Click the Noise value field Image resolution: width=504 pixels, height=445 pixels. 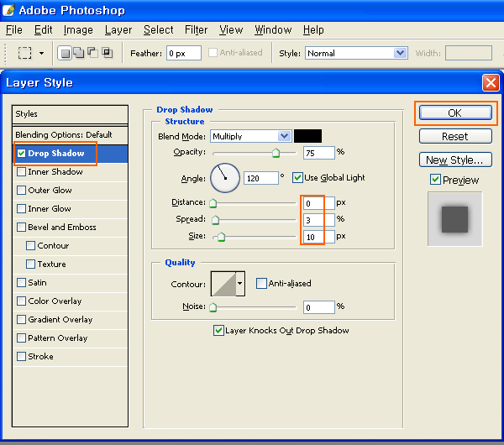coord(319,307)
